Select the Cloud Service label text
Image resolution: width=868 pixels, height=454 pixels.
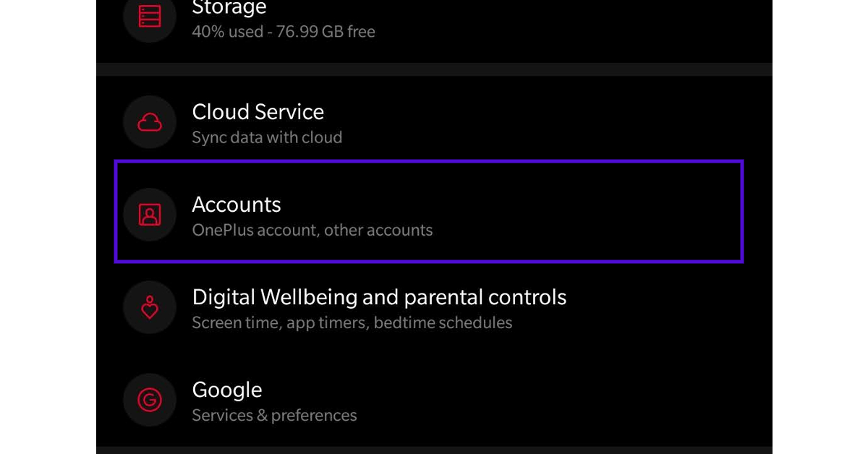(x=258, y=112)
